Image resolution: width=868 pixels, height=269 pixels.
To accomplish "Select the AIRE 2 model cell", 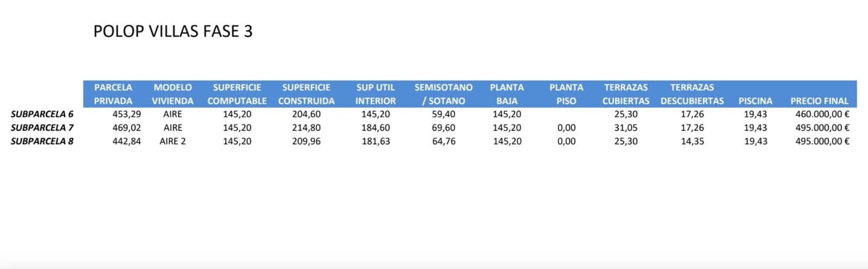I will (x=173, y=141).
